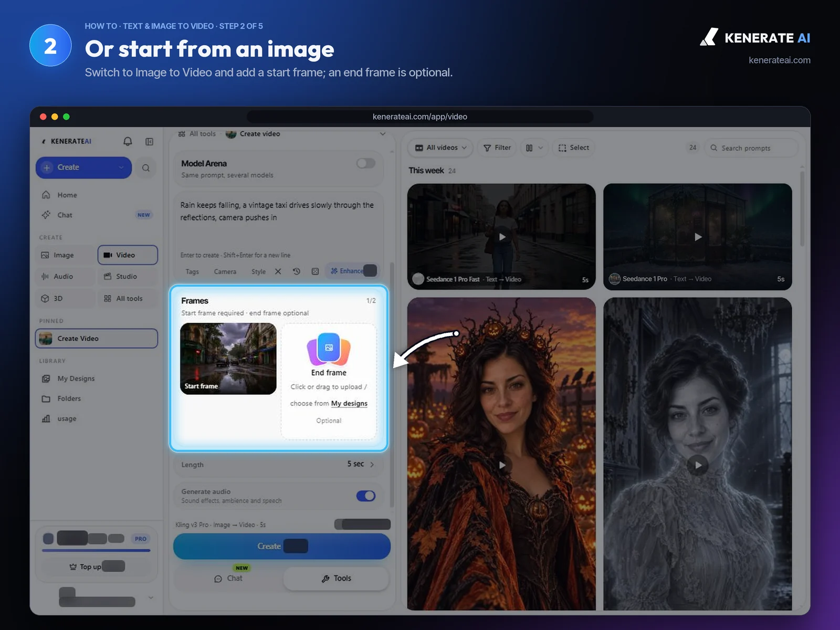Expand the Length 5 sec option
The image size is (840, 630).
coord(278,465)
